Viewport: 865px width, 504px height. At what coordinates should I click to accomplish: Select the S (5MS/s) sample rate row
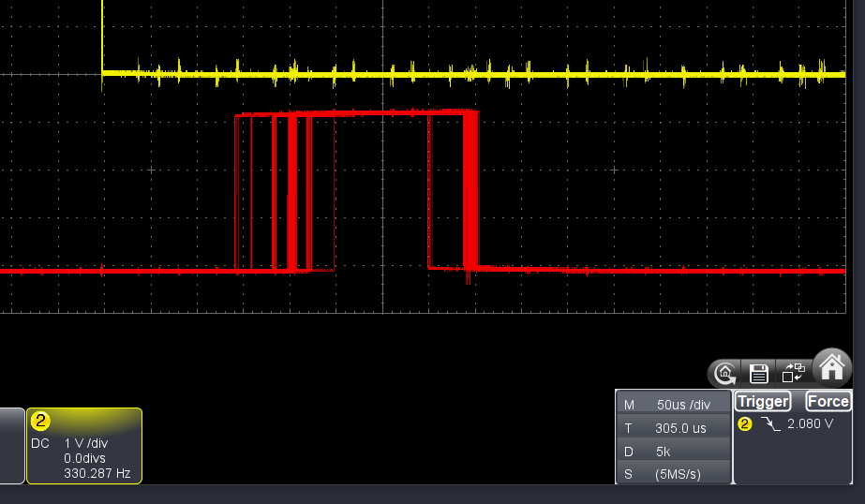(x=674, y=474)
